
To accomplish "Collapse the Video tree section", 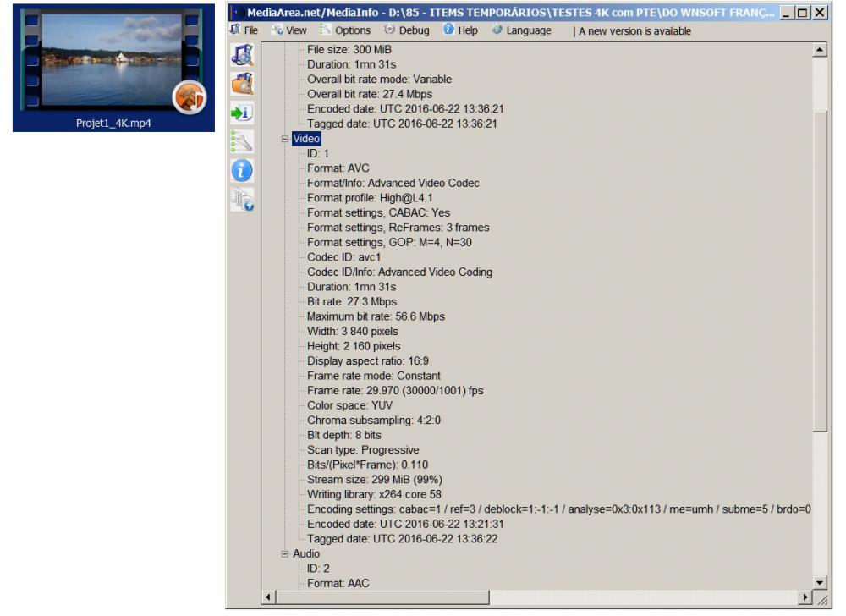I will 285,139.
